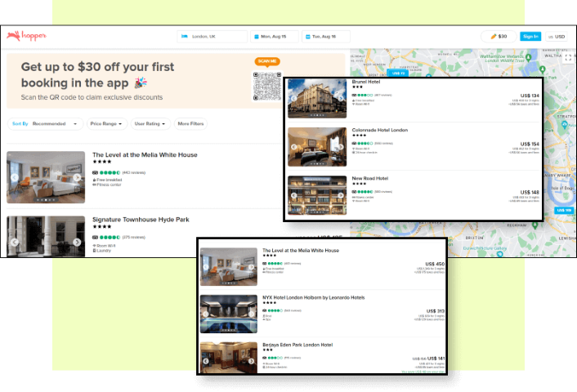Show previous photo of Brunel Hotel
The image size is (577, 392).
coord(293,98)
